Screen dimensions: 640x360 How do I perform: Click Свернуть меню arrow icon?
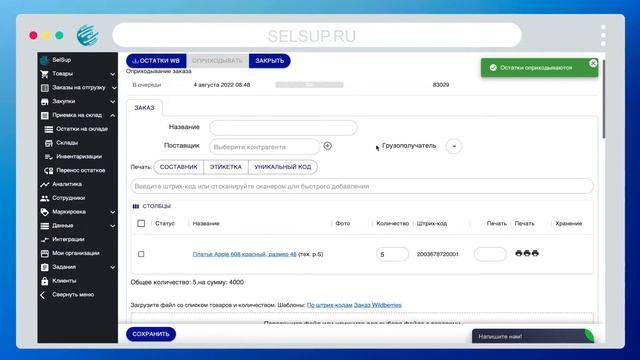point(42,295)
